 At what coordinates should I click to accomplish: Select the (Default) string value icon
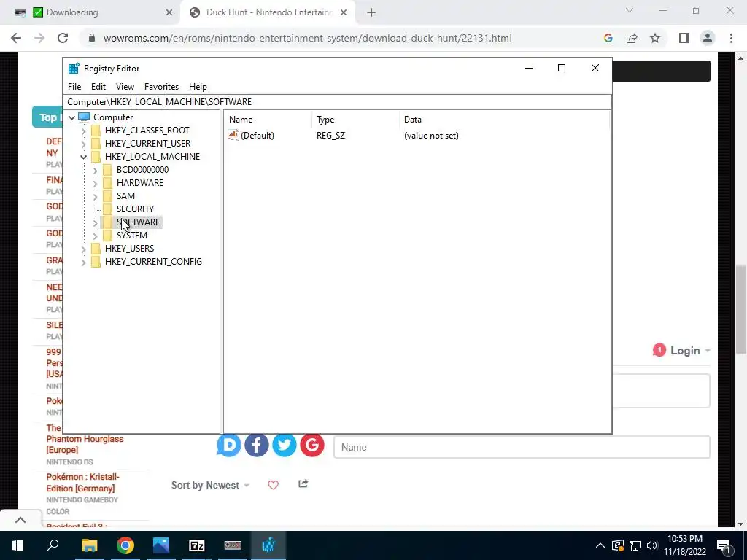(233, 135)
